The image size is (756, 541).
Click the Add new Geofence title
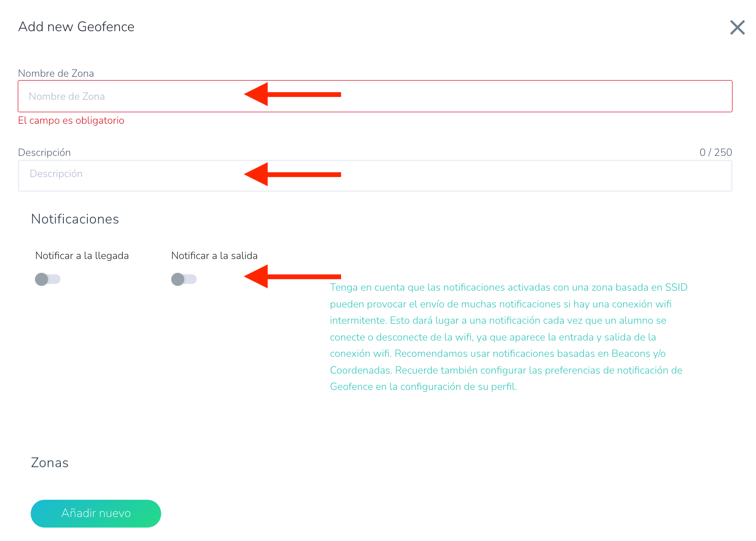[76, 27]
